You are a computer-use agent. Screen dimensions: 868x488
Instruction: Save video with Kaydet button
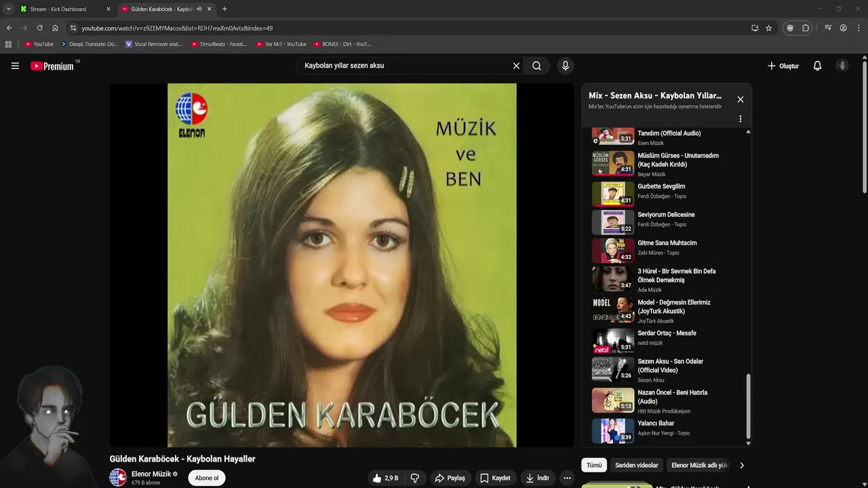click(495, 478)
